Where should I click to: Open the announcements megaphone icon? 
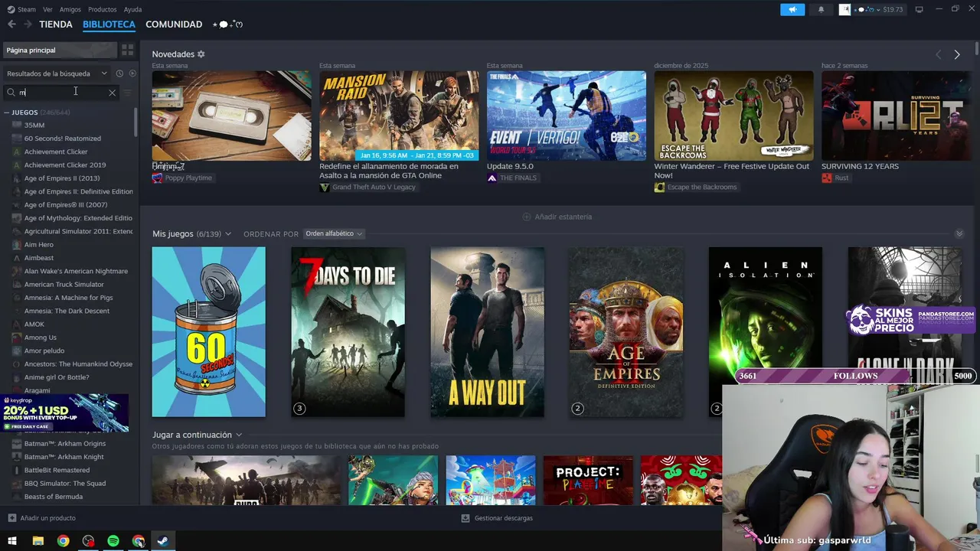[x=792, y=9]
